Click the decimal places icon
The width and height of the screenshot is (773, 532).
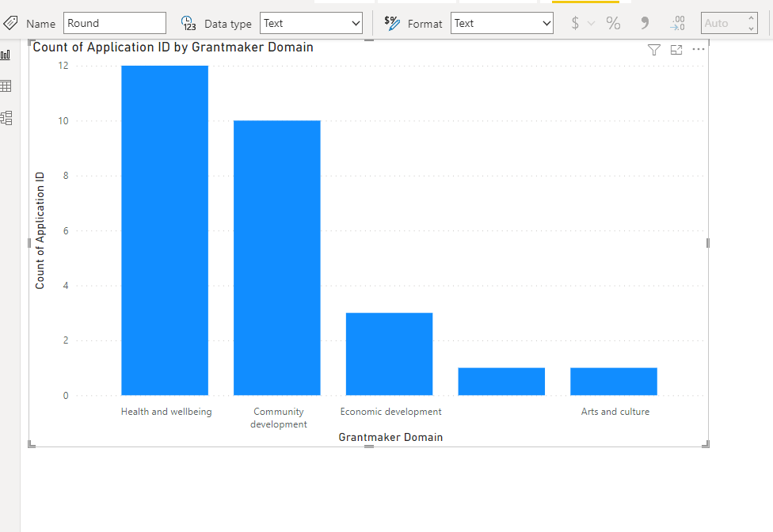(677, 23)
